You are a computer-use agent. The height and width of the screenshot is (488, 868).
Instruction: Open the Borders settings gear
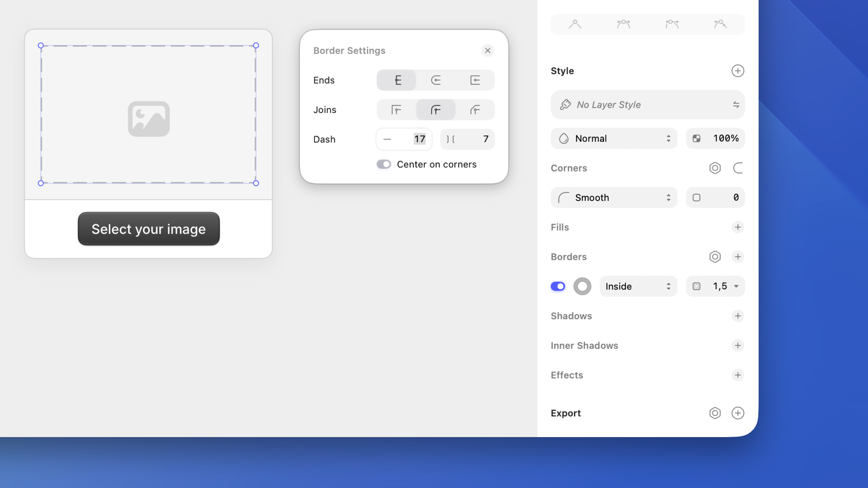[715, 257]
